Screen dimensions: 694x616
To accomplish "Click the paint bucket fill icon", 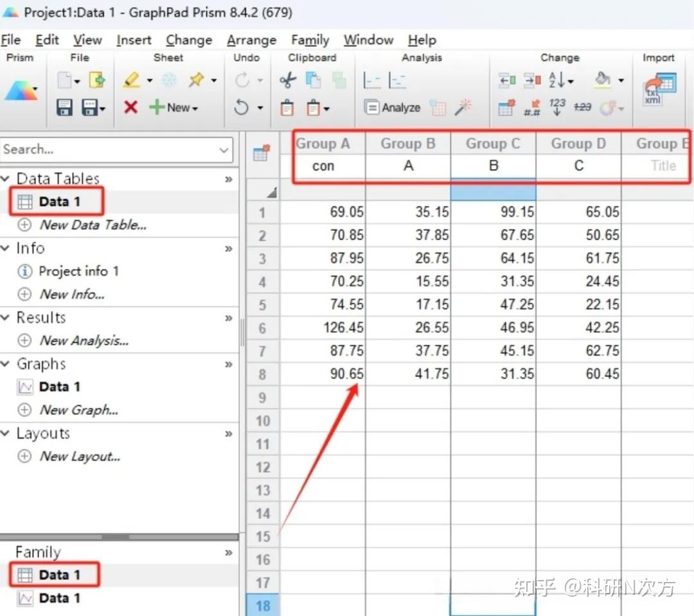I will pyautogui.click(x=602, y=80).
